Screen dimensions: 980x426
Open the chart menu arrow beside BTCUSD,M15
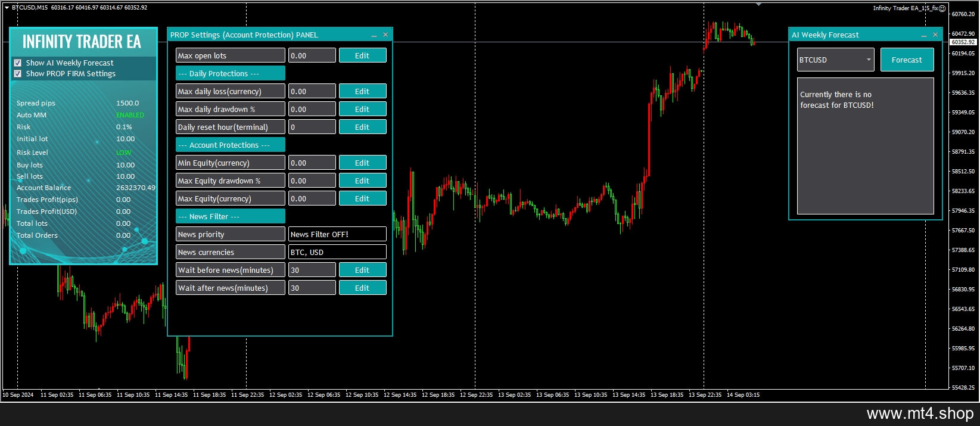(x=7, y=8)
